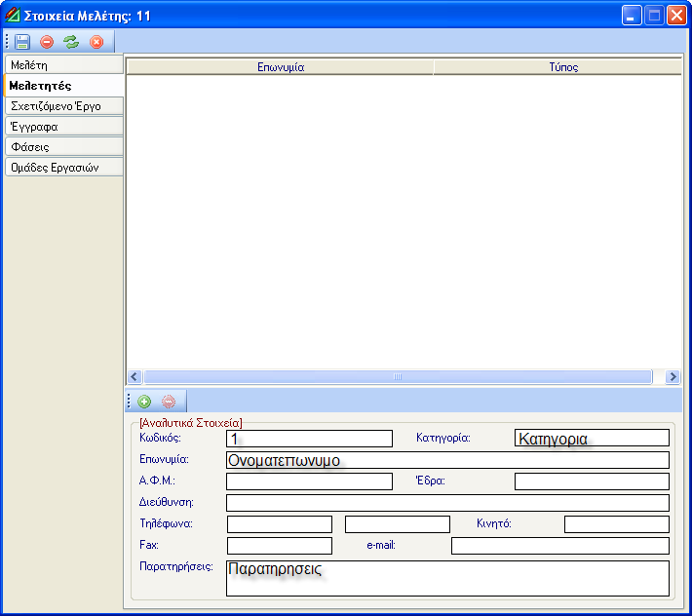Viewport: 692px width, 616px height.
Task: Open the Μελέτη tab
Action: pos(64,65)
